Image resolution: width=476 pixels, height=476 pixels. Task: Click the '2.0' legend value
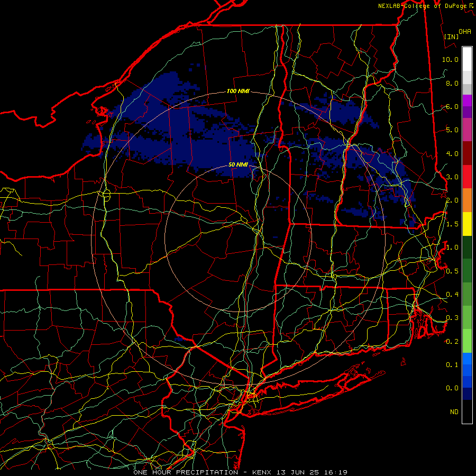tap(452, 200)
